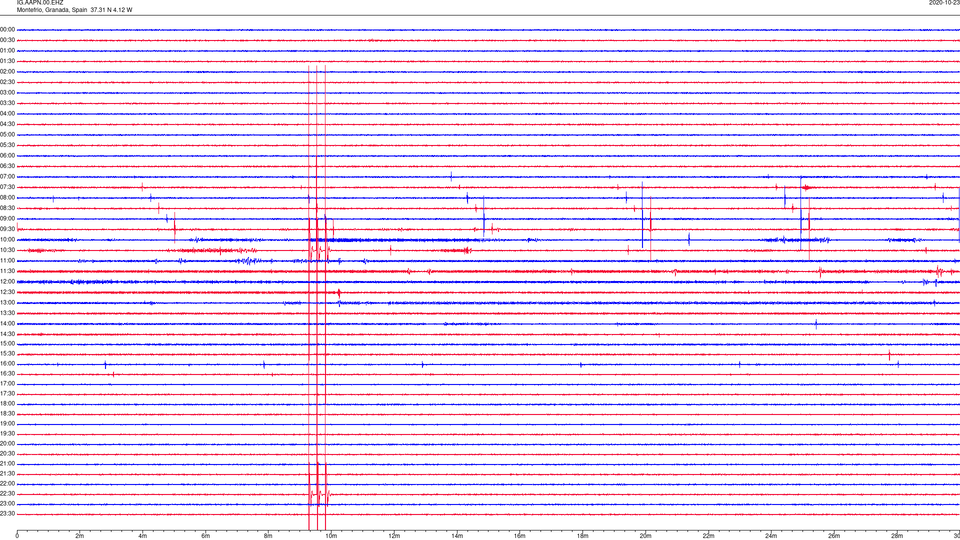Choose the 07:00 time label
The image size is (960, 540).
tap(7, 177)
